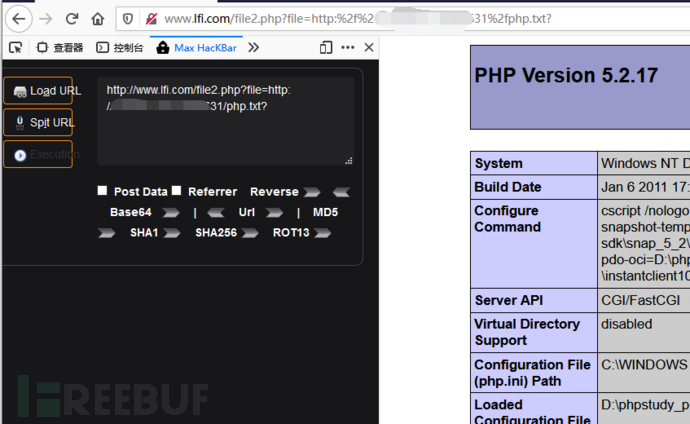Click the Configuration File (php.ini) Path label

532,373
